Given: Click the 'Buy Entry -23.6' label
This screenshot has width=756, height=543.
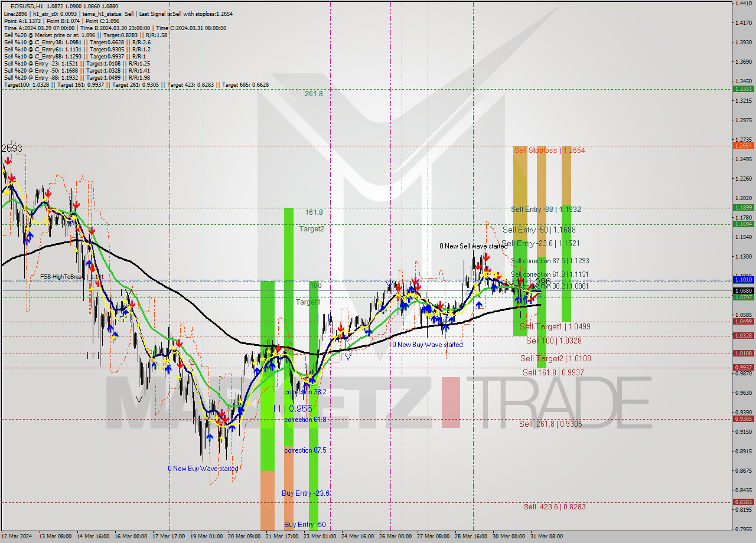Looking at the screenshot, I should click(x=305, y=493).
